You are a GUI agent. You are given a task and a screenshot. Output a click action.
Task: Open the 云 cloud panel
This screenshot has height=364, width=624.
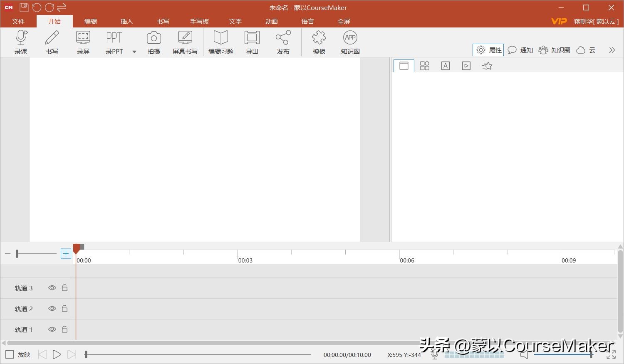(586, 50)
